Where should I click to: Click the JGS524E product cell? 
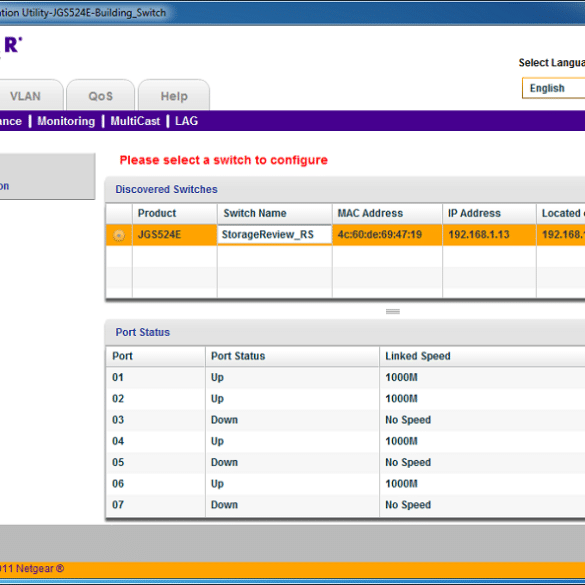pyautogui.click(x=175, y=235)
